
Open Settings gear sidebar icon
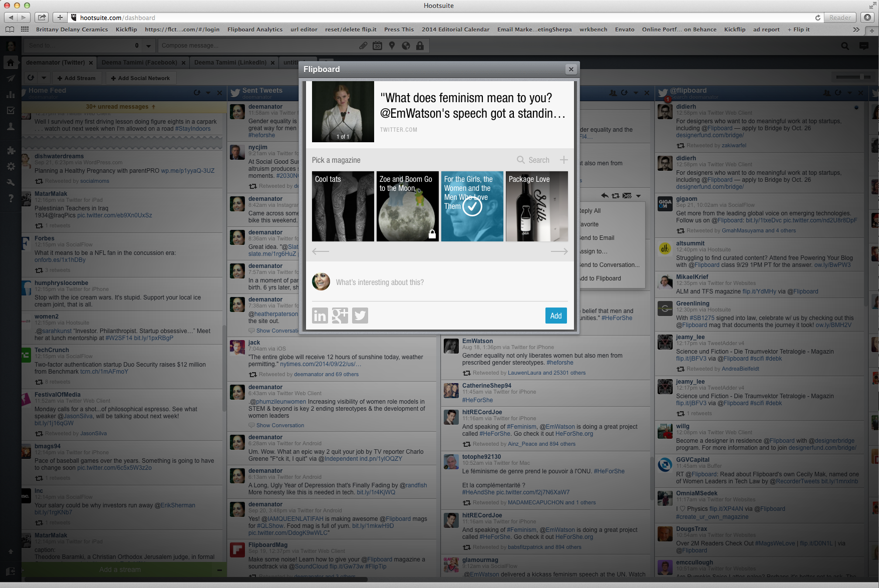pos(11,166)
